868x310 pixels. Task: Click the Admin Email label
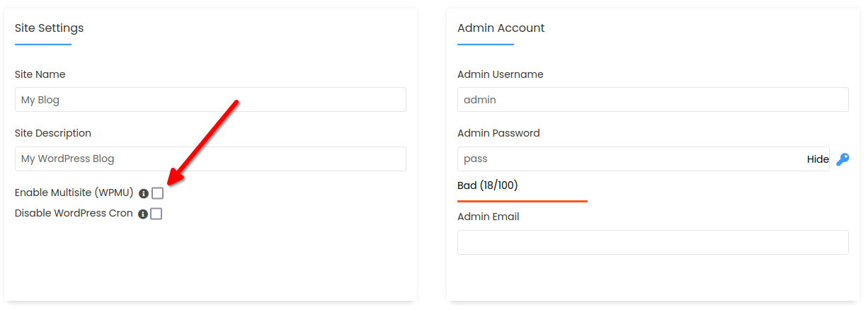[489, 217]
